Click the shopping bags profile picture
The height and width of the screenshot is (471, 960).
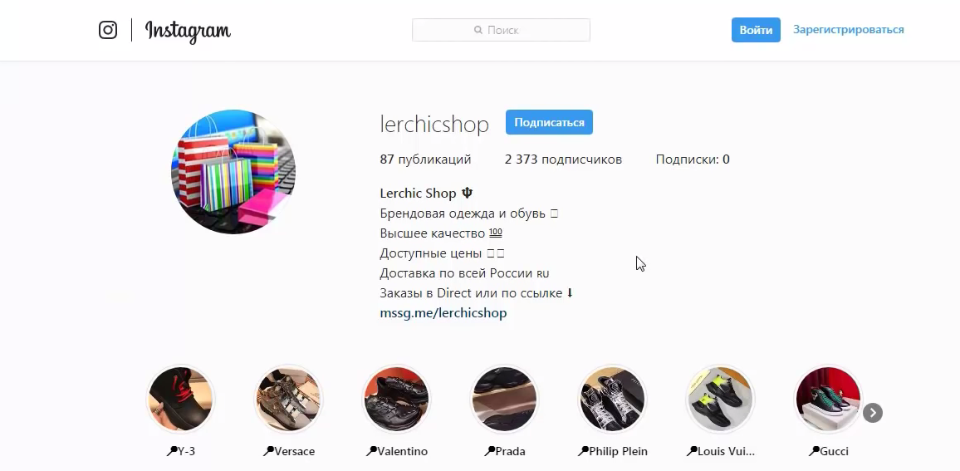point(233,171)
